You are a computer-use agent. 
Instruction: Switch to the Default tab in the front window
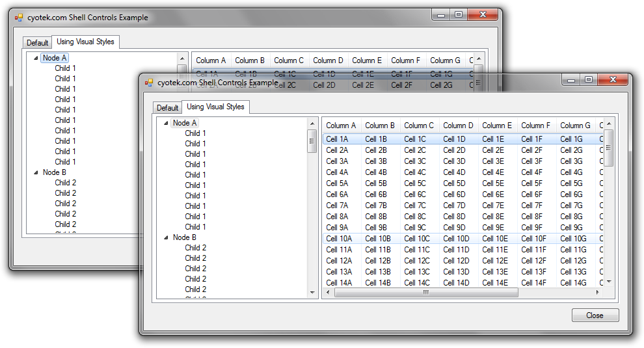coord(167,108)
